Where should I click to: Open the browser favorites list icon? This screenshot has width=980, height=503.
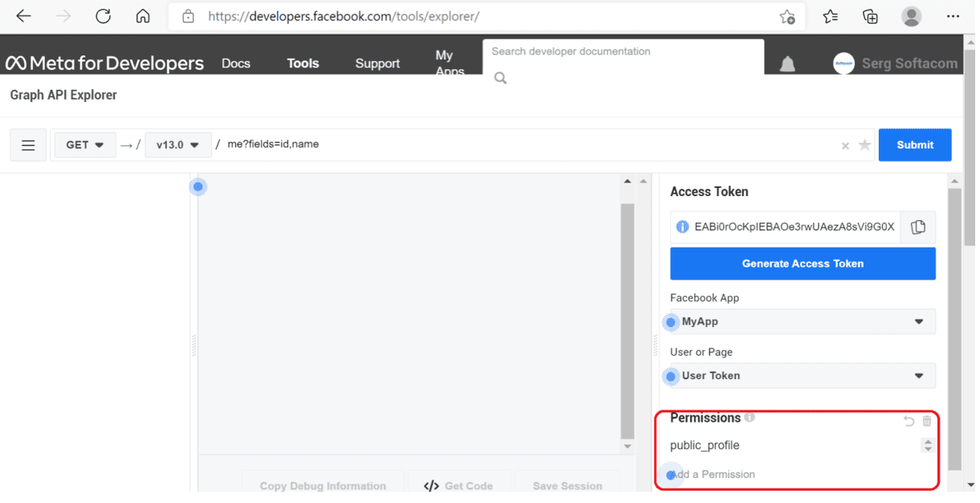coord(831,16)
